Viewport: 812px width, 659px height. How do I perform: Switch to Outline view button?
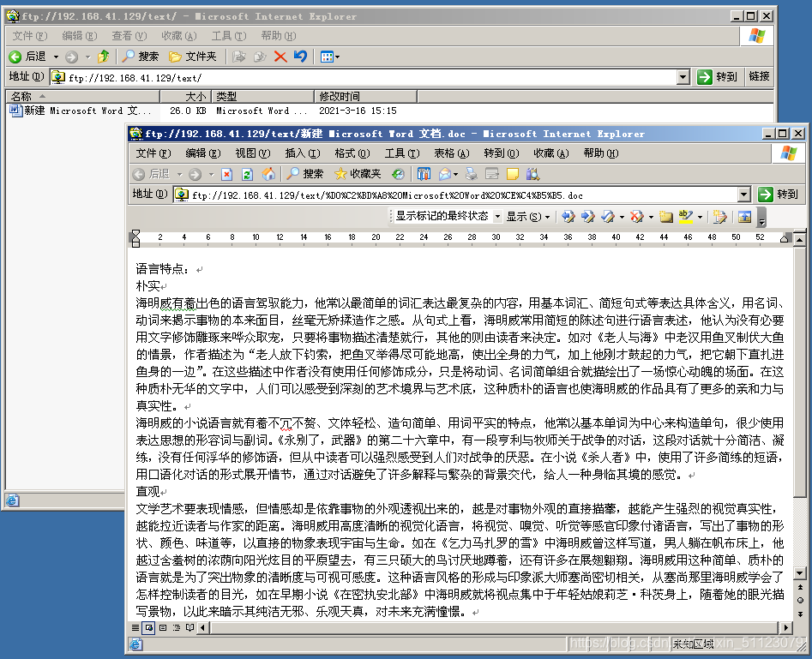point(177,628)
